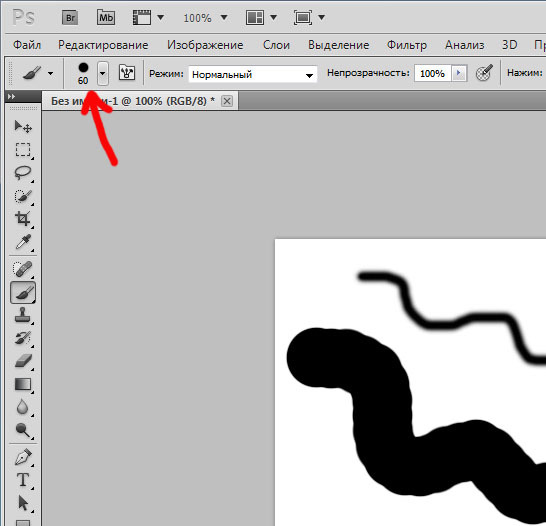The height and width of the screenshot is (526, 546).
Task: Expand the collapsed toolbox double-arrow
Action: 11,96
